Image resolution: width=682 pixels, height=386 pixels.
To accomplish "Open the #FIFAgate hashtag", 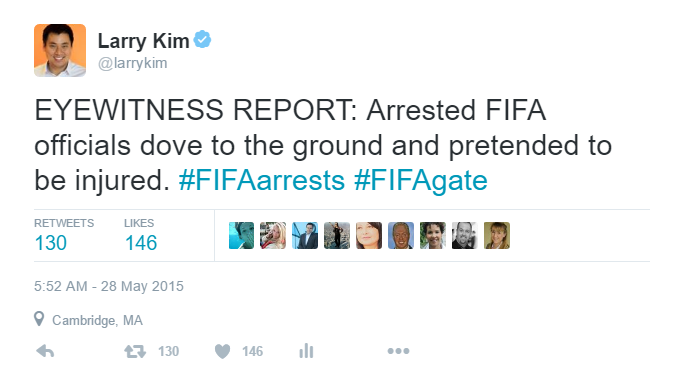I will (x=421, y=180).
